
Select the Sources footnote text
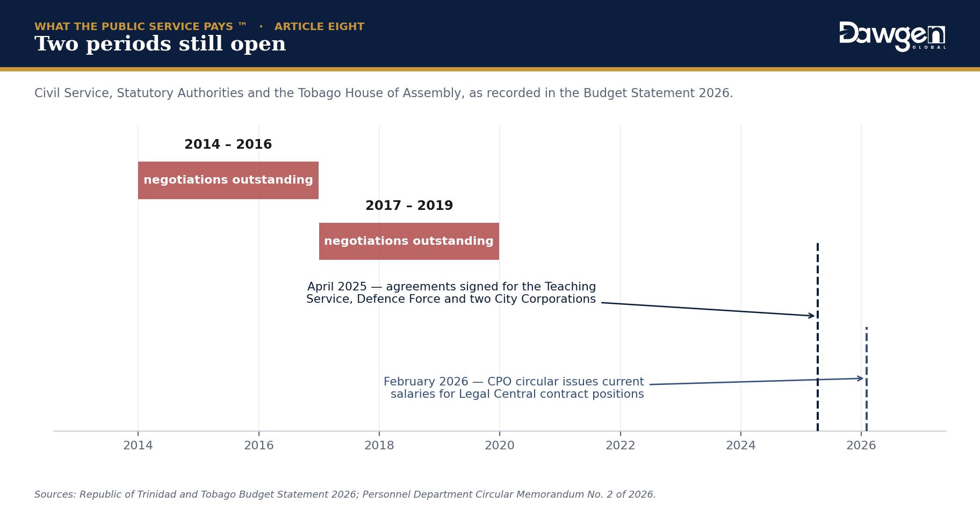[x=345, y=495]
